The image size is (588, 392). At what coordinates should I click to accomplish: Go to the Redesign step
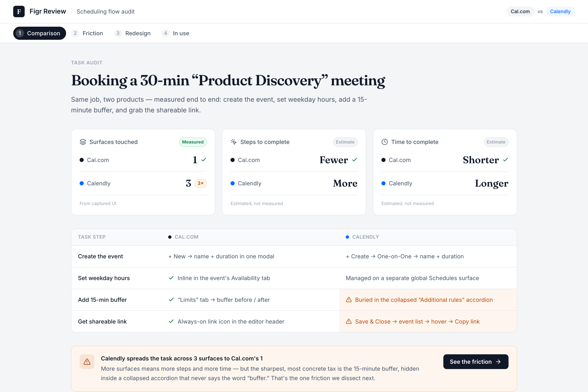[132, 33]
